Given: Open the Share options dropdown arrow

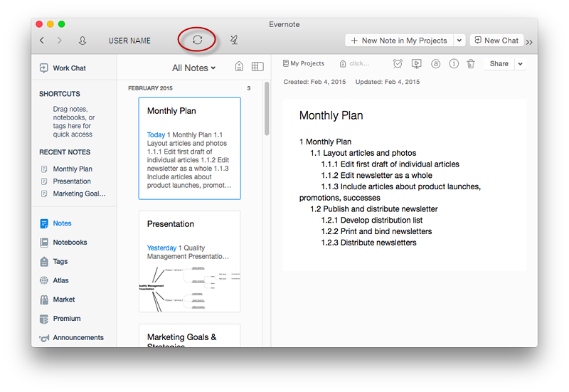Looking at the screenshot, I should [x=520, y=64].
